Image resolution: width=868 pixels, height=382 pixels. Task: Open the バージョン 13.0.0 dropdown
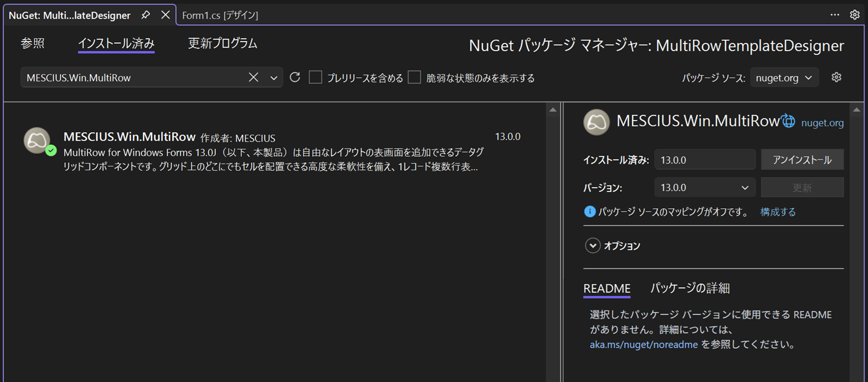click(x=704, y=188)
